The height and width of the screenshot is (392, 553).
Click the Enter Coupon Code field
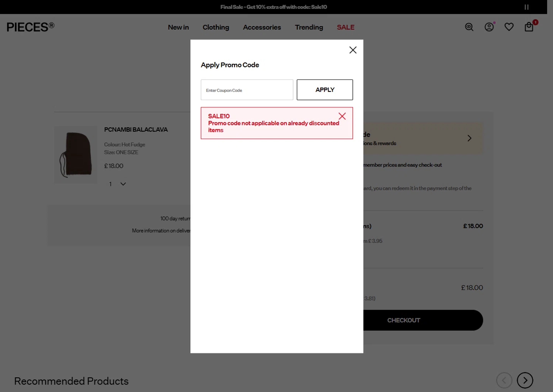click(247, 90)
